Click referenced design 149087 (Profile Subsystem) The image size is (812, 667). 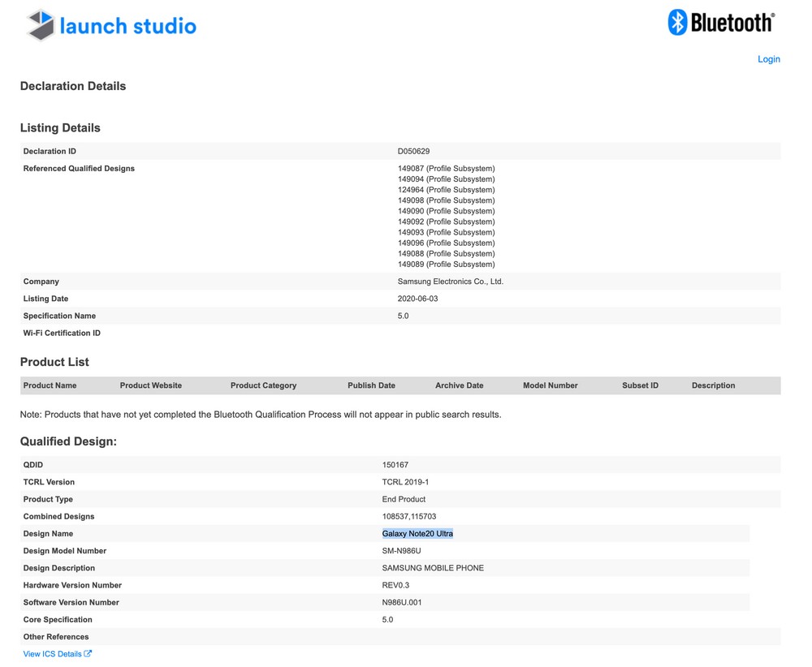[x=446, y=169]
